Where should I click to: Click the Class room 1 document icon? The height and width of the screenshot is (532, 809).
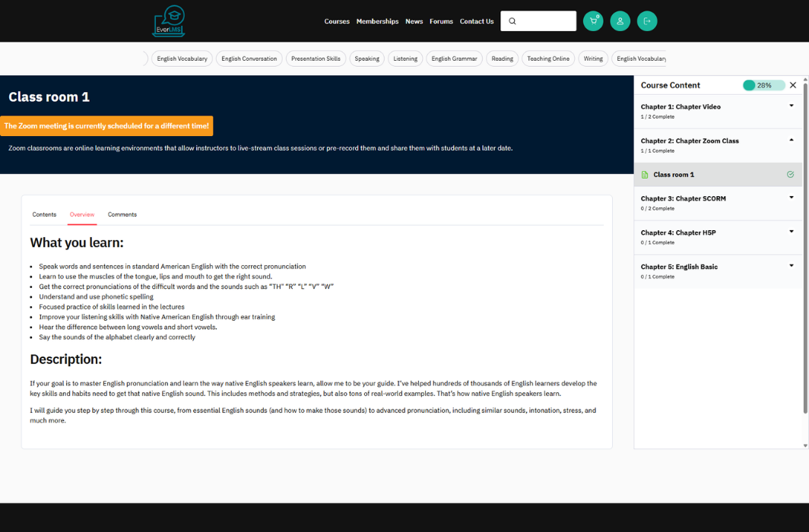[x=645, y=175]
